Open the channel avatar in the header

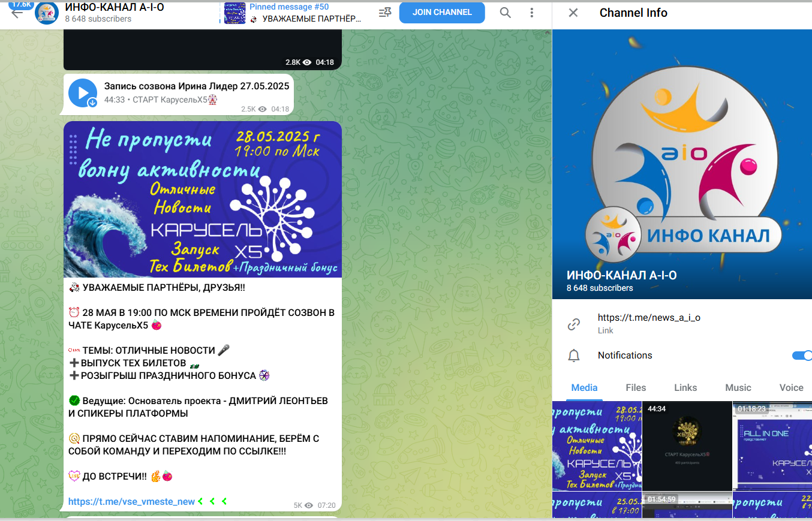click(x=47, y=13)
